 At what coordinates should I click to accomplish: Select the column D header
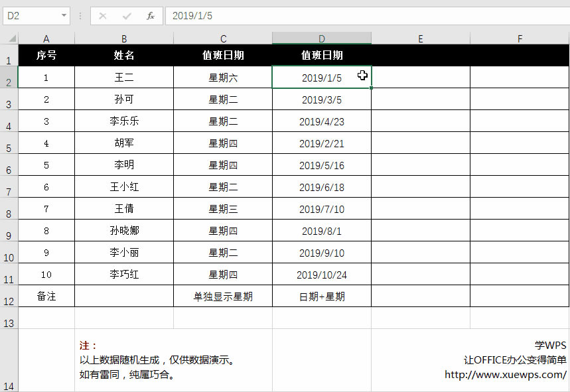pos(321,38)
